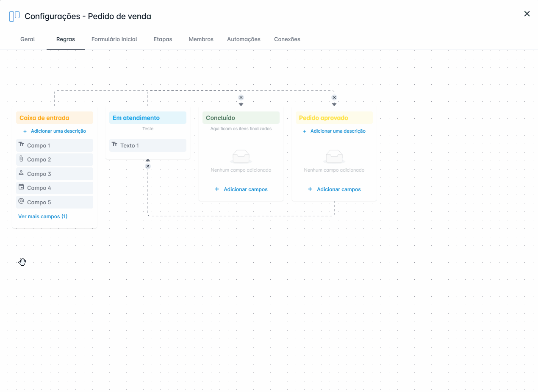Switch to the Automações tab
This screenshot has height=392, width=538.
click(x=244, y=39)
